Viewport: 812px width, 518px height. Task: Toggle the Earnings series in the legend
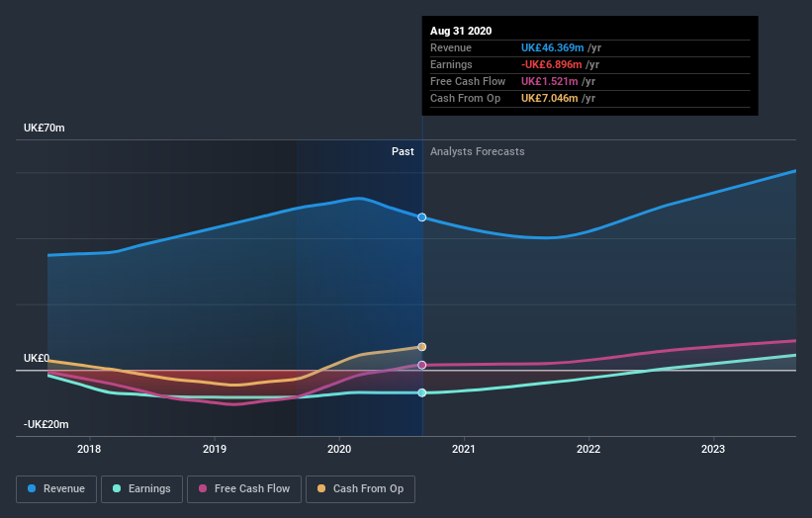click(141, 489)
